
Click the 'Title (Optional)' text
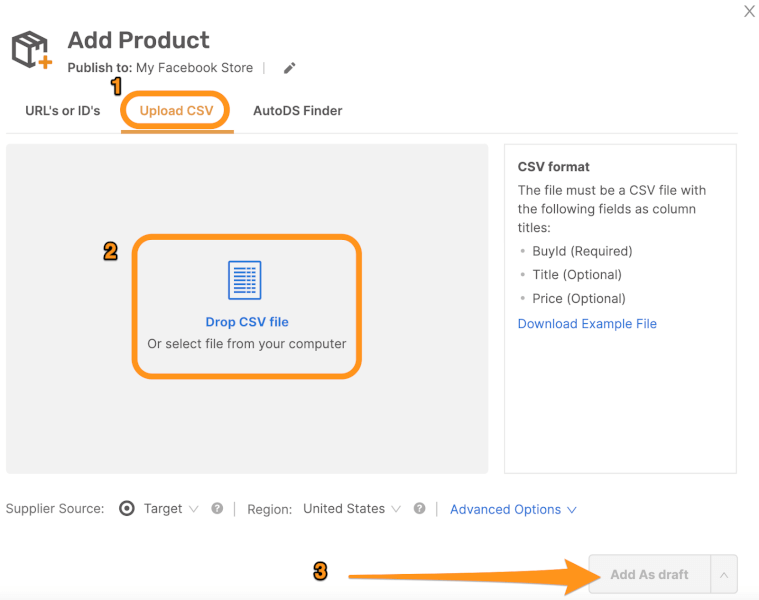point(577,275)
